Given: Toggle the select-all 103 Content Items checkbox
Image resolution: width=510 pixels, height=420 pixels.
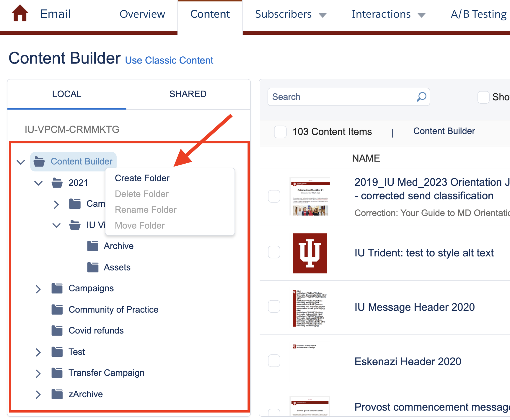Looking at the screenshot, I should tap(280, 132).
